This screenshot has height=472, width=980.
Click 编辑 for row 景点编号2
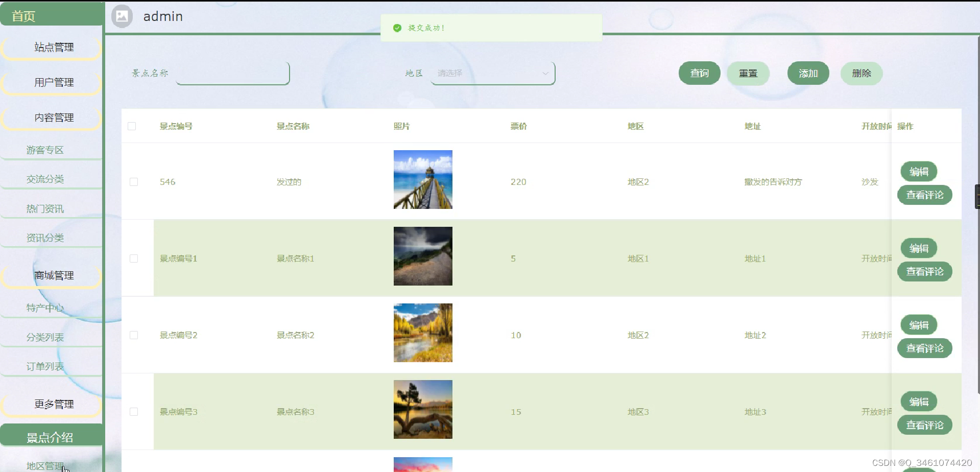(x=919, y=325)
